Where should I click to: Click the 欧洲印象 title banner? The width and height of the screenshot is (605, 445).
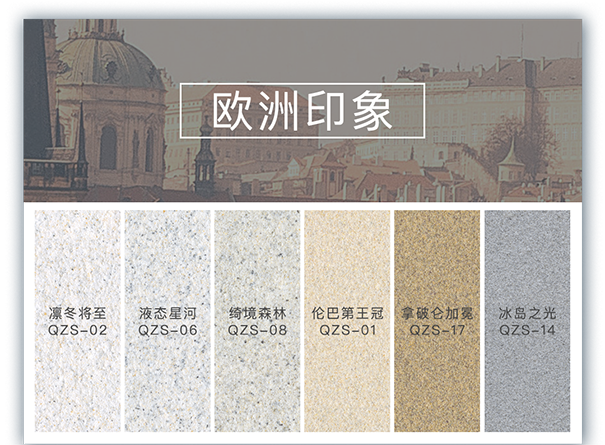[302, 110]
